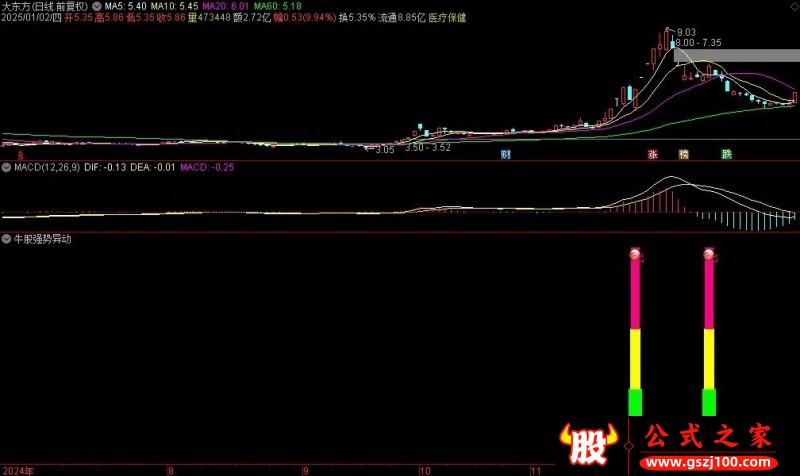Click the MA60: 5.18 legend value

278,7
